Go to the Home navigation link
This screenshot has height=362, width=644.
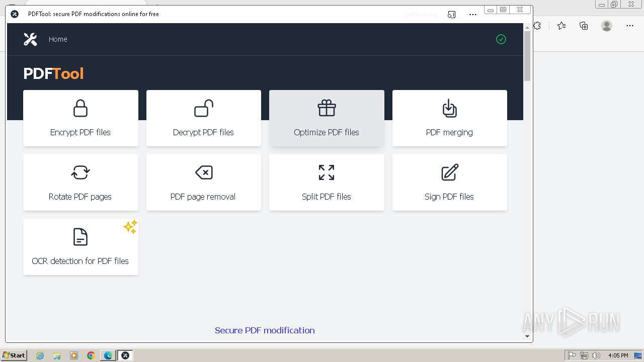coord(58,39)
